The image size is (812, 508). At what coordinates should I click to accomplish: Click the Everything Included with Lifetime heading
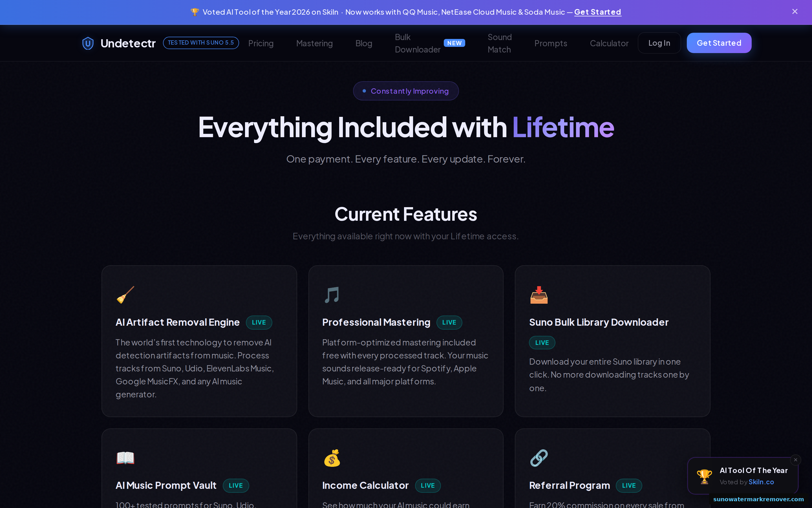pos(406,127)
